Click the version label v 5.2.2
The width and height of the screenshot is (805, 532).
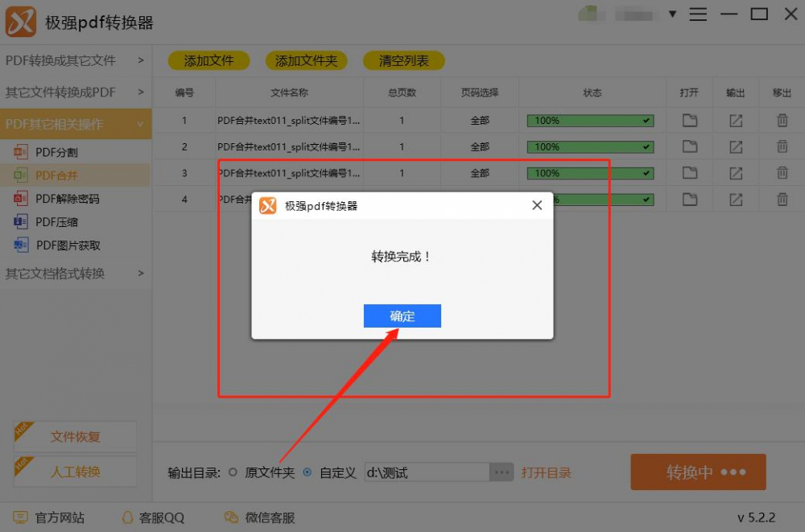756,518
